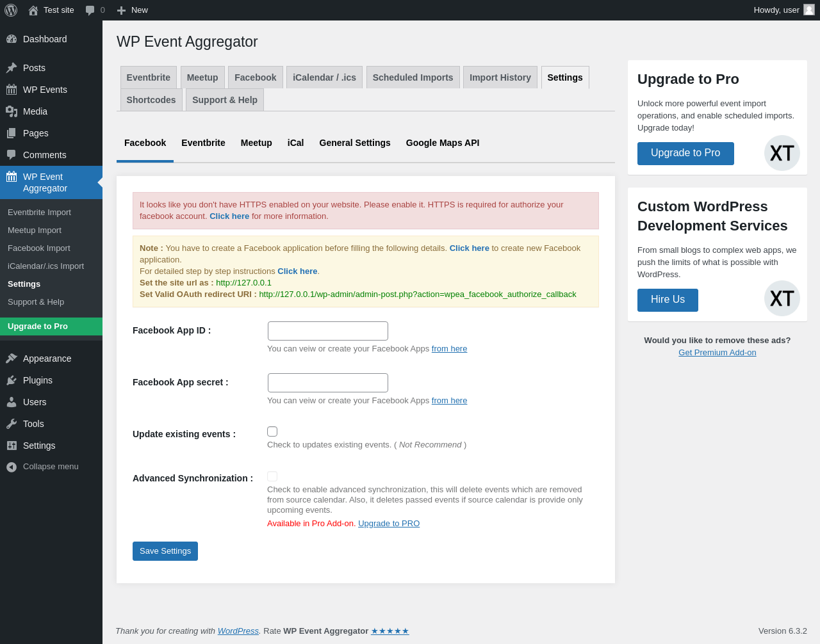
Task: Open the Facebook main tab
Action: point(256,77)
